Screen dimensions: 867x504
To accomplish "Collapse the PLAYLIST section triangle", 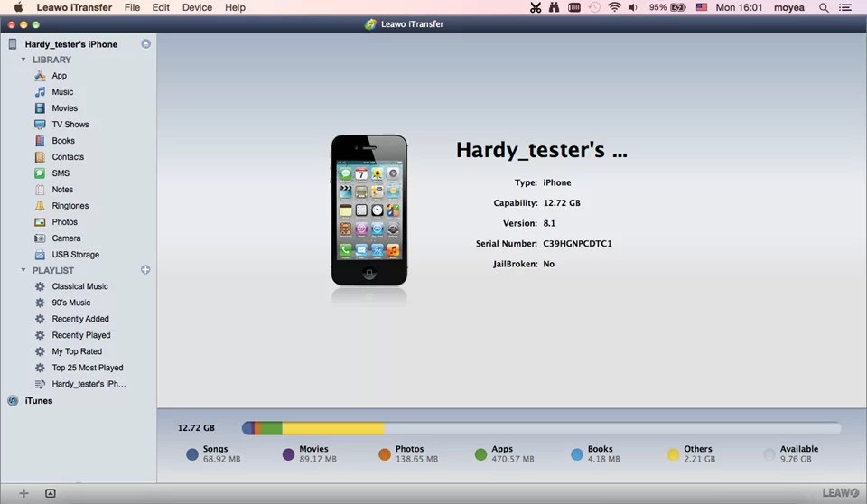I will click(23, 270).
